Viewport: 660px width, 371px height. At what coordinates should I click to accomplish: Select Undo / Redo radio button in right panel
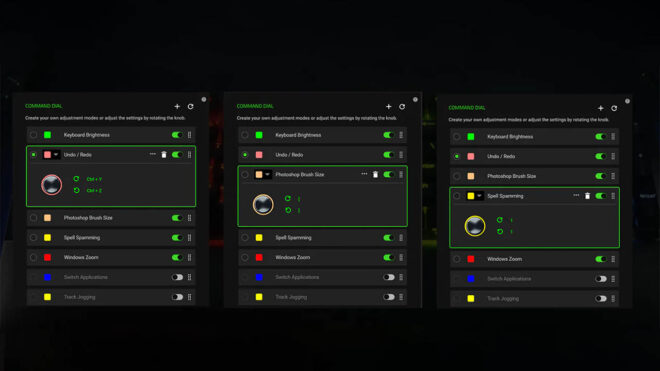[457, 156]
